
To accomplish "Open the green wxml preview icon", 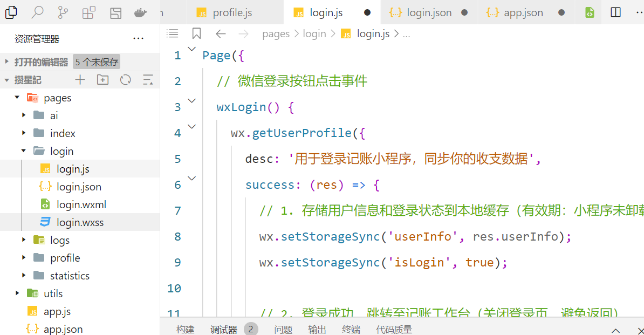I will coord(590,12).
